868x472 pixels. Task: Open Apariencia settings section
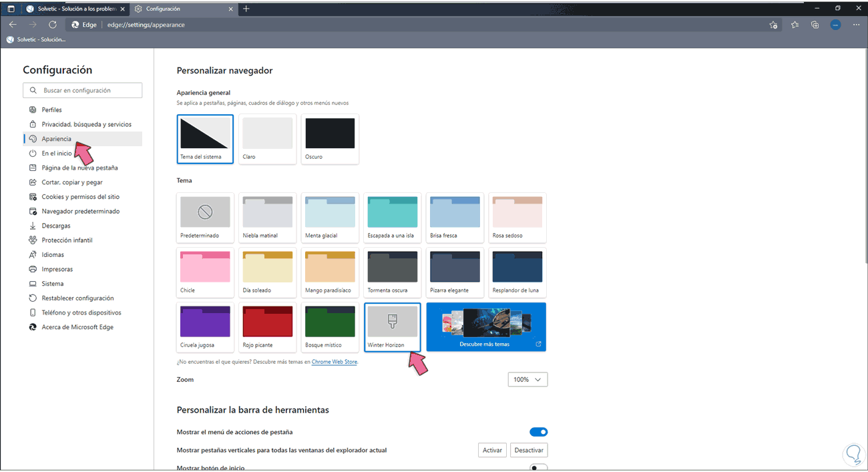(83, 139)
